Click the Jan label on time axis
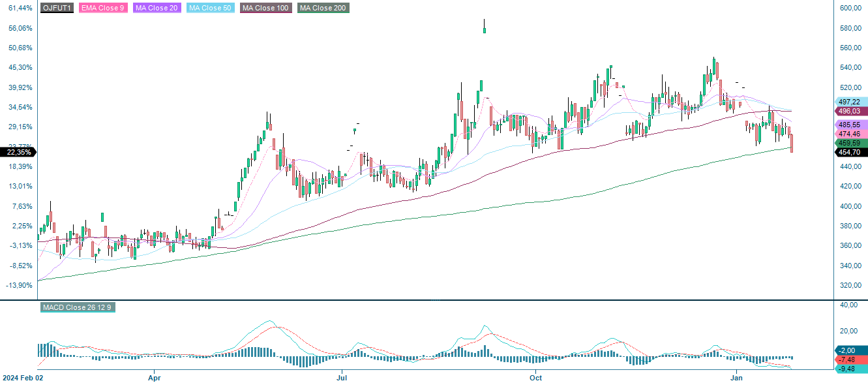Image resolution: width=868 pixels, height=383 pixels. (x=738, y=377)
